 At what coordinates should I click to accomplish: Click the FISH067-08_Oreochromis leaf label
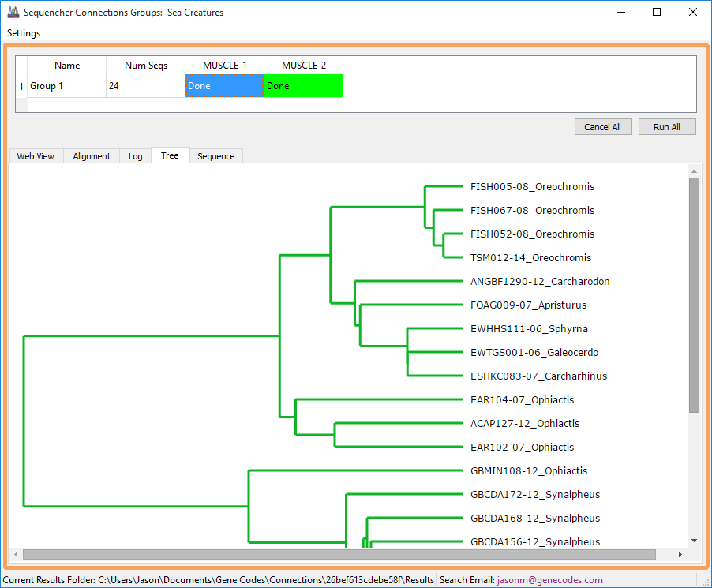[532, 210]
